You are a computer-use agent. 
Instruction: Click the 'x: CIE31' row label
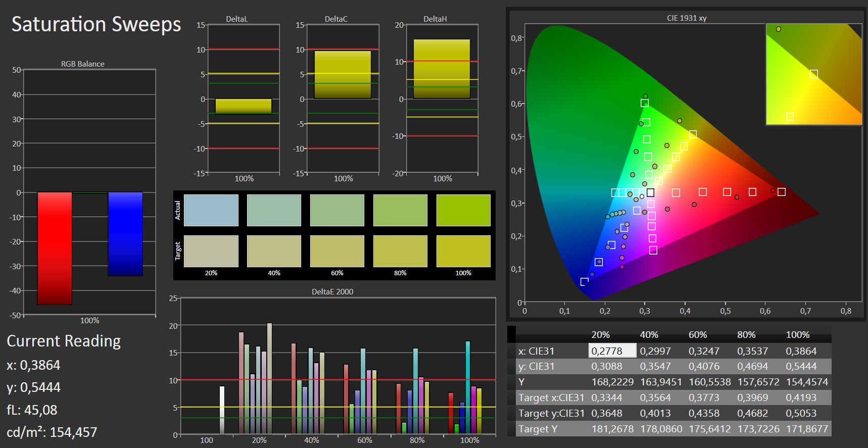(x=536, y=351)
